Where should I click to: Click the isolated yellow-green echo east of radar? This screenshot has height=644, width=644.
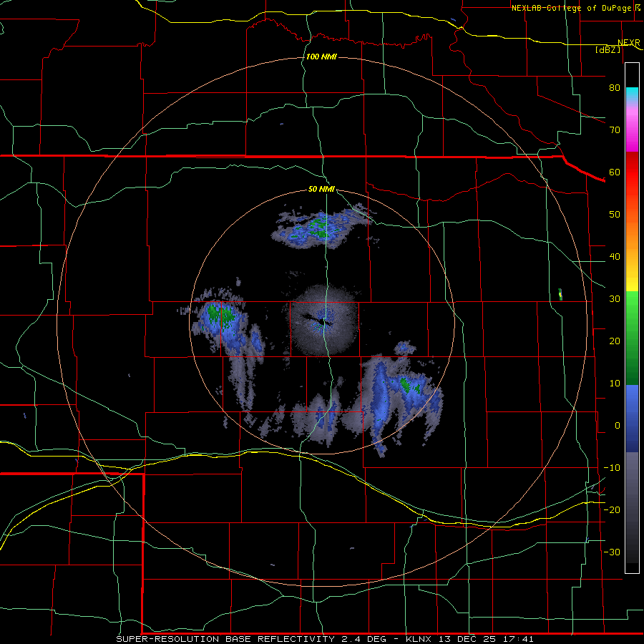pyautogui.click(x=560, y=294)
